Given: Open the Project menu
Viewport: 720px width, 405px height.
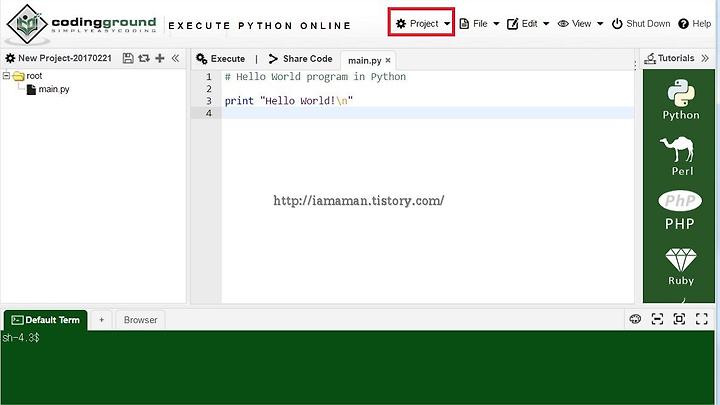Looking at the screenshot, I should (x=422, y=23).
